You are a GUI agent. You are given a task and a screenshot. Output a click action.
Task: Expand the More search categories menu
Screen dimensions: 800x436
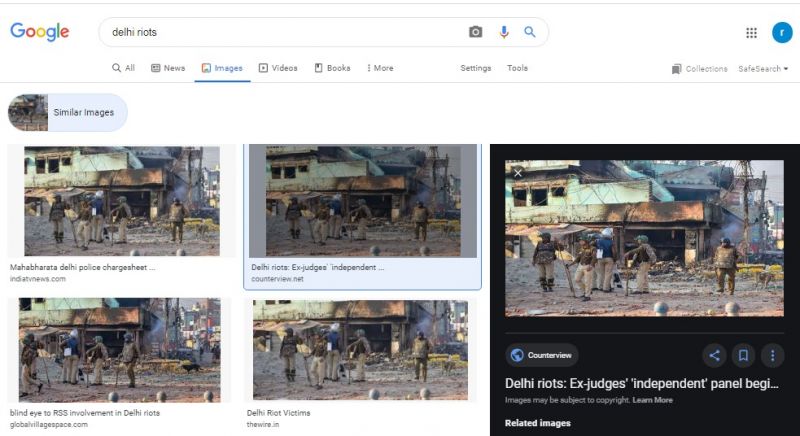click(380, 68)
